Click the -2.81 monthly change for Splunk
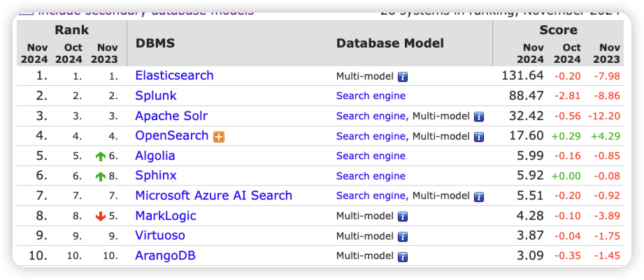 (x=568, y=96)
